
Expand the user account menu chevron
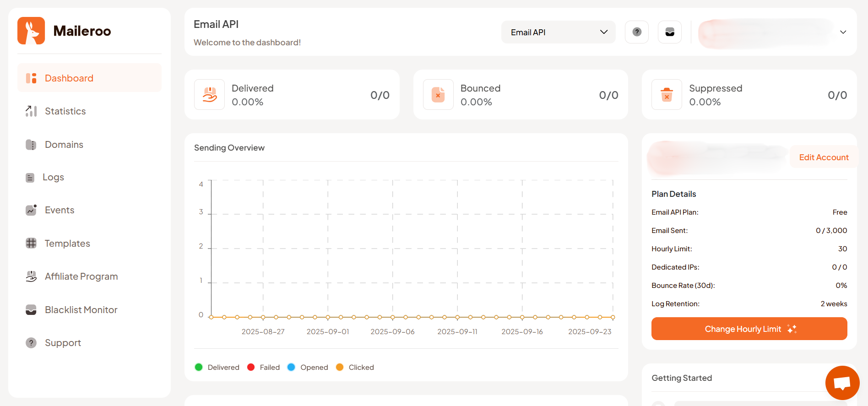click(x=843, y=32)
